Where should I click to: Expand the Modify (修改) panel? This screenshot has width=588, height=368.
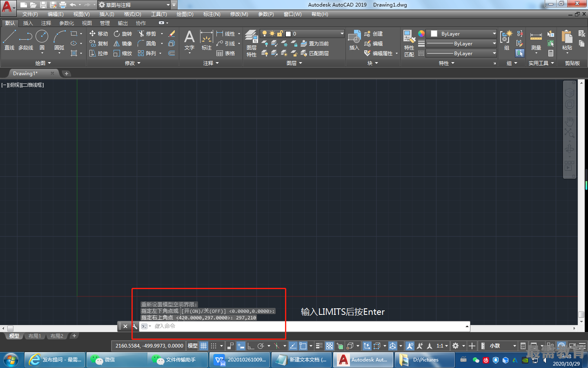pyautogui.click(x=133, y=63)
